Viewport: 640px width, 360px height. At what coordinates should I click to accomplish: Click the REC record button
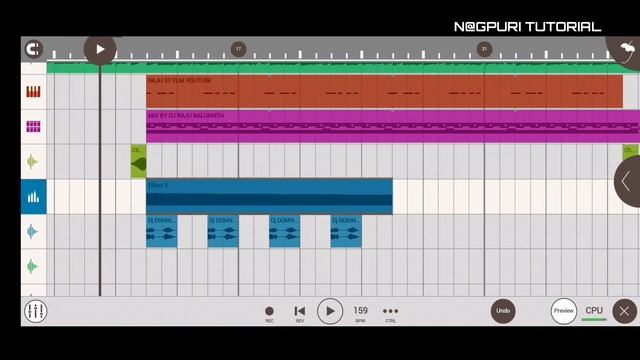pos(269,313)
